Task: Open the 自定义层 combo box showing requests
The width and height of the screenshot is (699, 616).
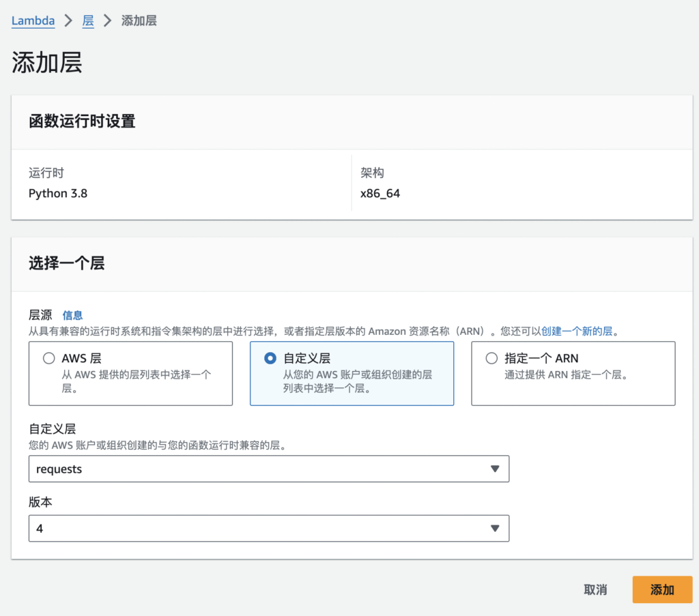Action: click(259, 469)
